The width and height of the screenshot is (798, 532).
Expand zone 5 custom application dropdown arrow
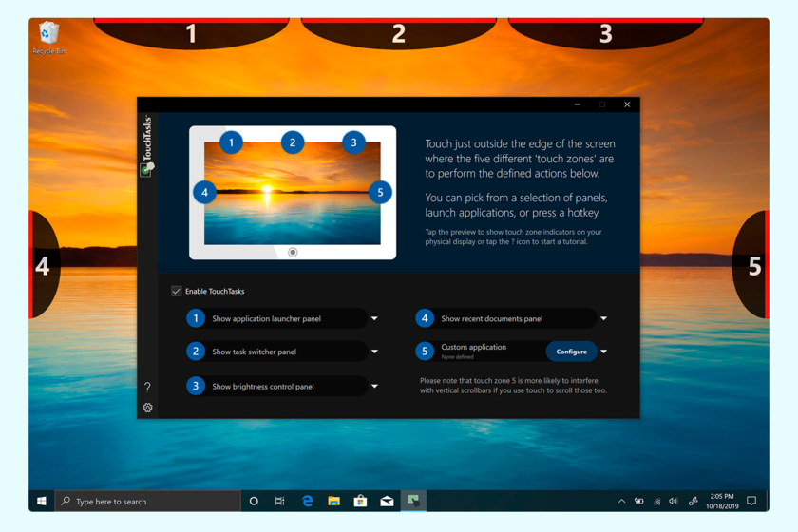[603, 351]
